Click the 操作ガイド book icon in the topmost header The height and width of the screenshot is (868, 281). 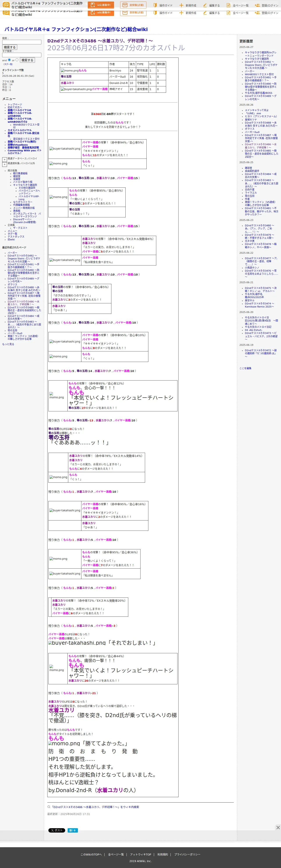click(155, 5)
